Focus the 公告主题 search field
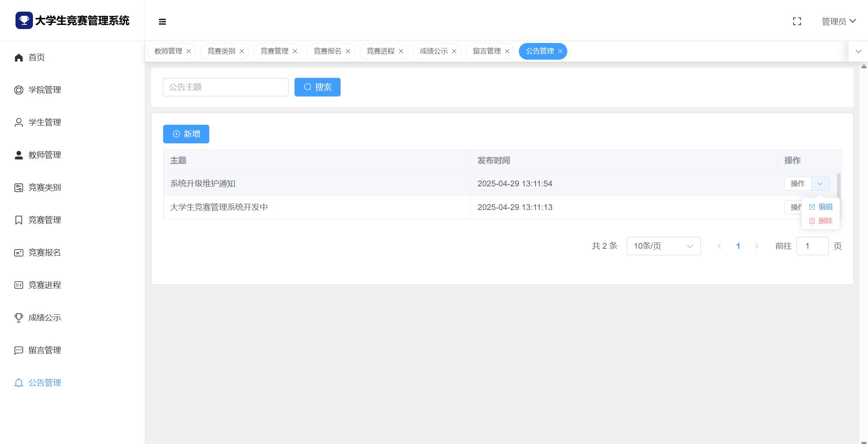Image resolution: width=868 pixels, height=444 pixels. point(226,87)
